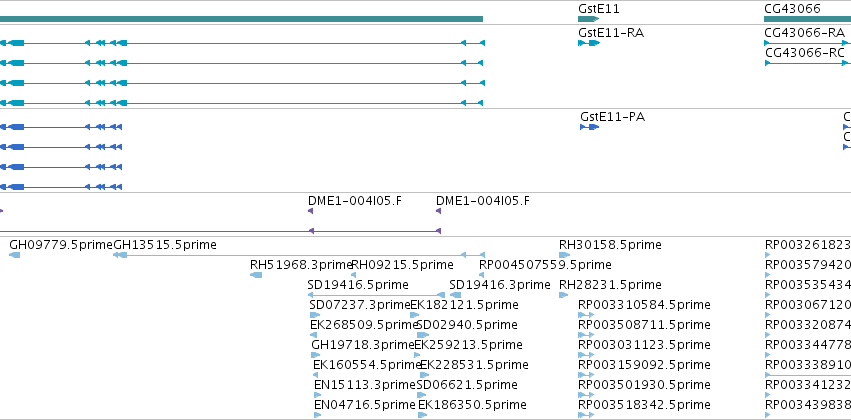Click the RH51968.3prime EST block glyph
The height and width of the screenshot is (420, 851).
[256, 275]
